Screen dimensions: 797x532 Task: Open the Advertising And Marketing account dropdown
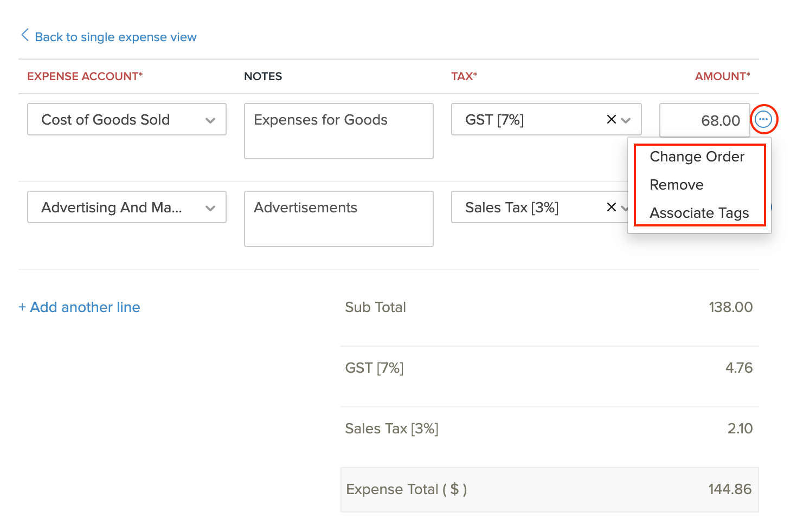click(x=210, y=208)
